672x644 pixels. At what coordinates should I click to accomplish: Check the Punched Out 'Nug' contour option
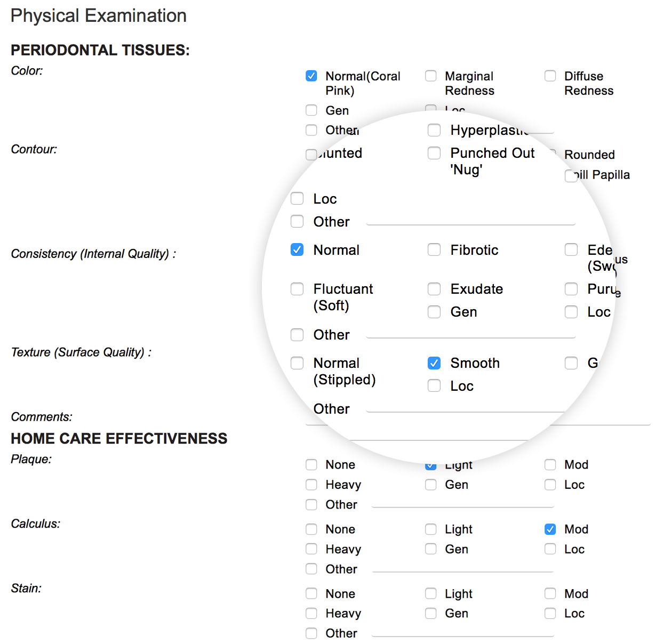pos(434,154)
